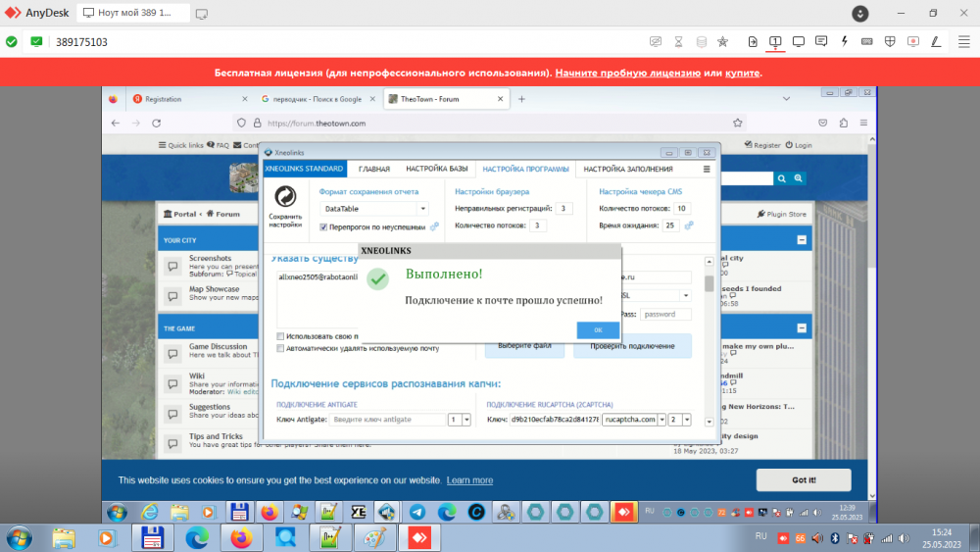980x552 pixels.
Task: Click the gear icon beside Время ожидания
Action: (689, 226)
